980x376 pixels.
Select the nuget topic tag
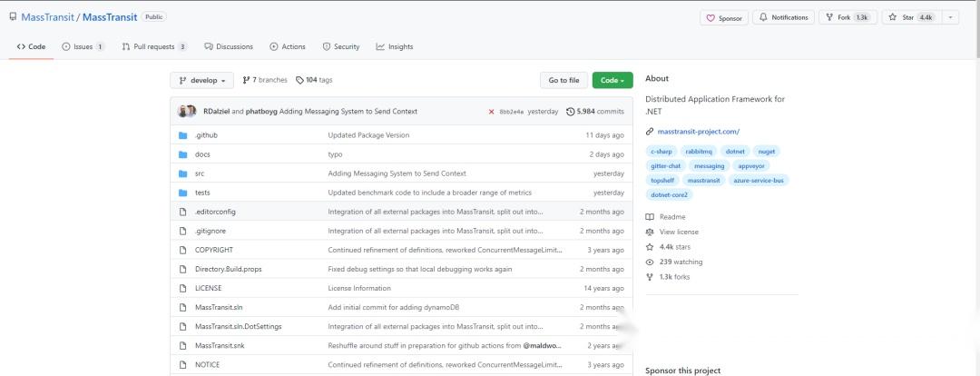(x=766, y=152)
